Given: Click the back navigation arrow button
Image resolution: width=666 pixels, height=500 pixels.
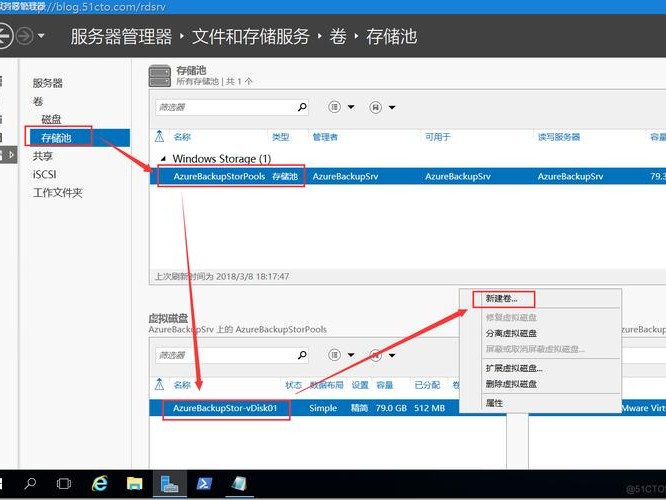Looking at the screenshot, I should click(5, 36).
